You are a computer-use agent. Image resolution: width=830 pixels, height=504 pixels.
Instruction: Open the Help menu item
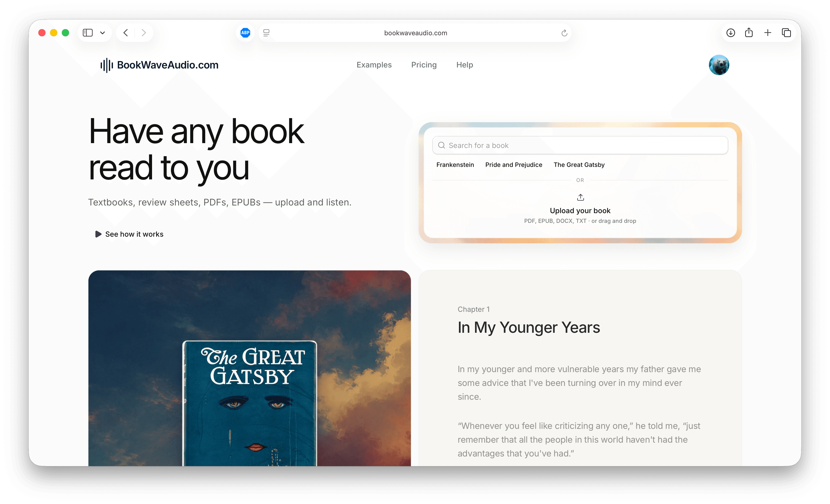(465, 65)
